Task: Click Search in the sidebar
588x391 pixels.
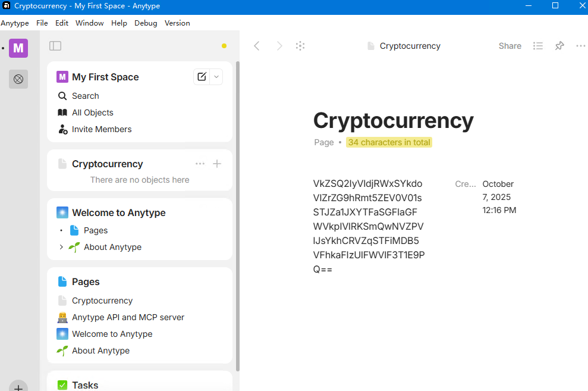Action: click(x=86, y=96)
